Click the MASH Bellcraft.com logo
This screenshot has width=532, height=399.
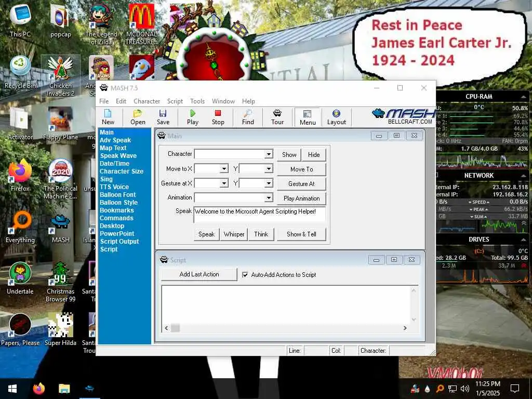403,116
